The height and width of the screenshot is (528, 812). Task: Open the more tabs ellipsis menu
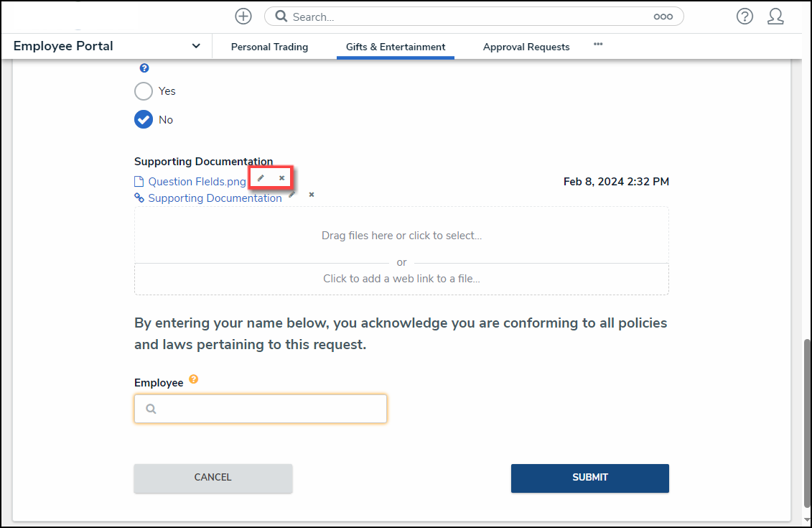[598, 45]
